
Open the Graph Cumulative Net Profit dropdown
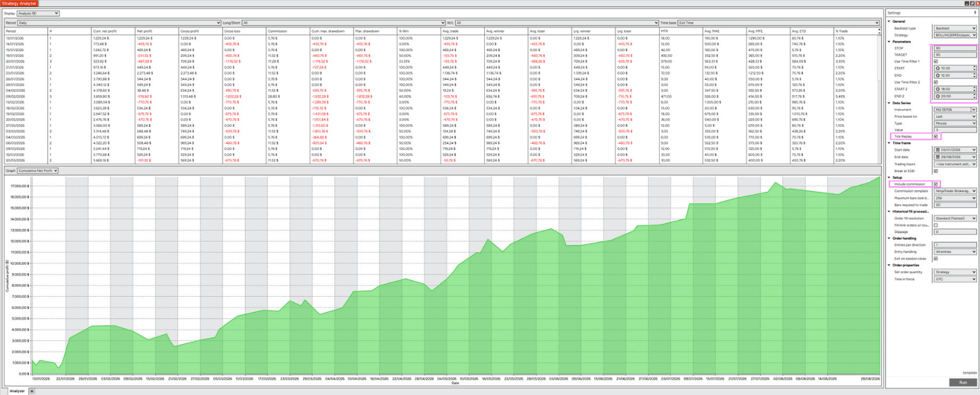pos(38,171)
